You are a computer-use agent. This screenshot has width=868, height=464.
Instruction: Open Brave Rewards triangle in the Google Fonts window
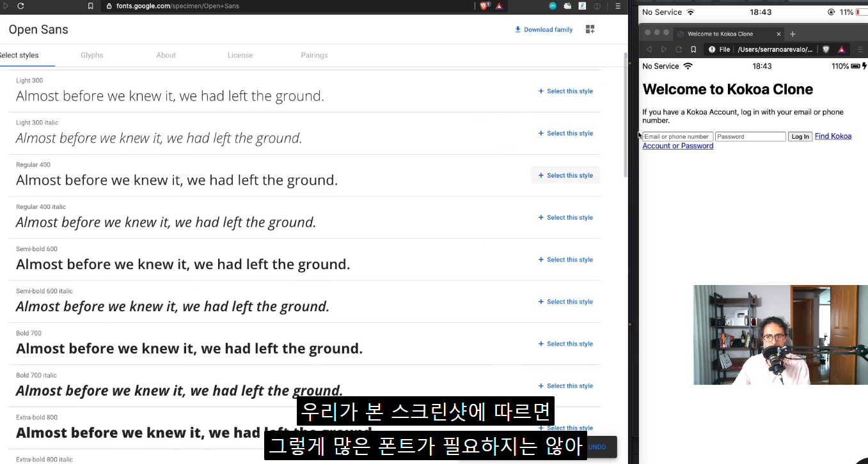[x=500, y=6]
